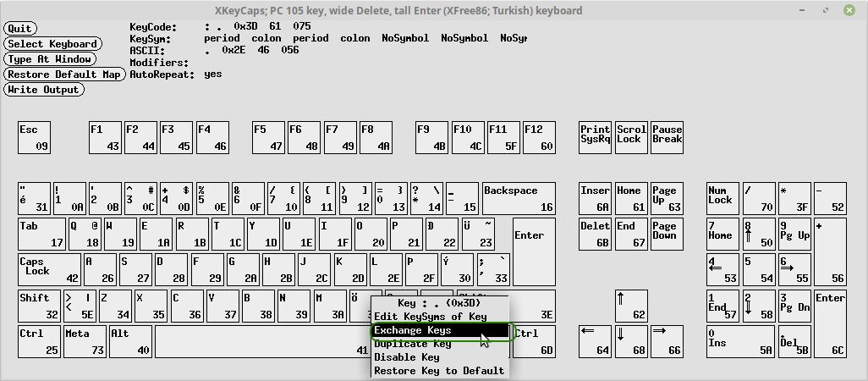The width and height of the screenshot is (868, 381).
Task: Click the right arrow key 66
Action: click(667, 342)
